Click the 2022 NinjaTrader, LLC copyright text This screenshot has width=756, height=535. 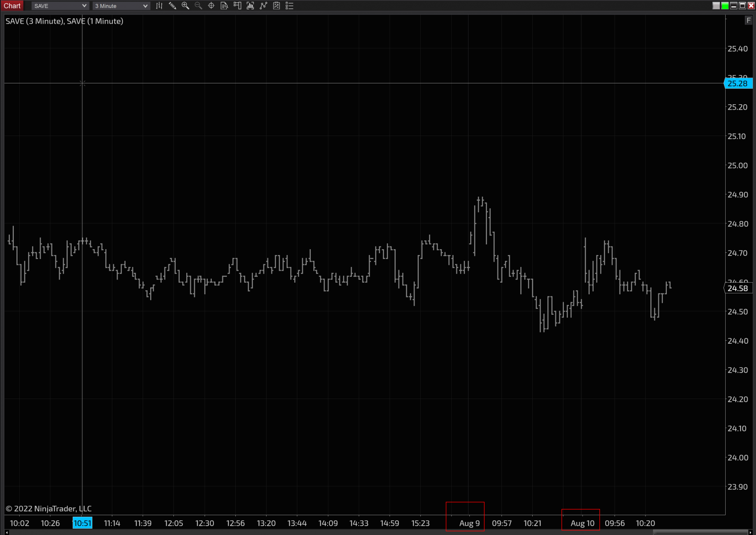(49, 509)
